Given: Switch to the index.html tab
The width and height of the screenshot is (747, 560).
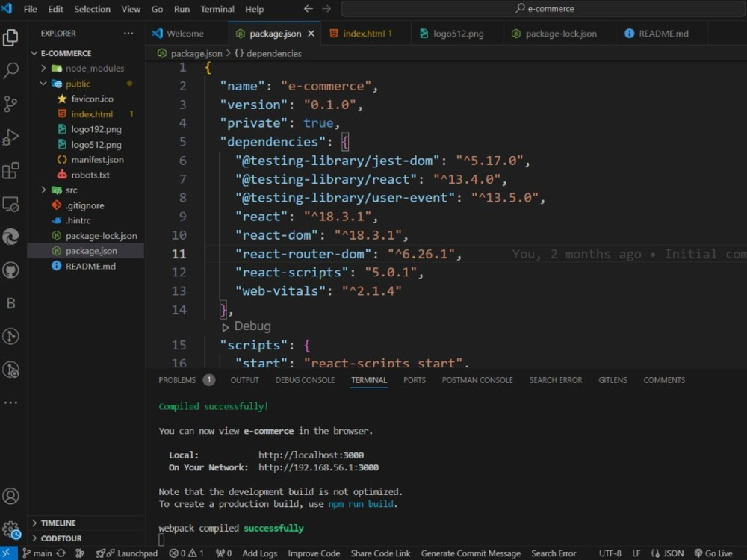Looking at the screenshot, I should (367, 34).
